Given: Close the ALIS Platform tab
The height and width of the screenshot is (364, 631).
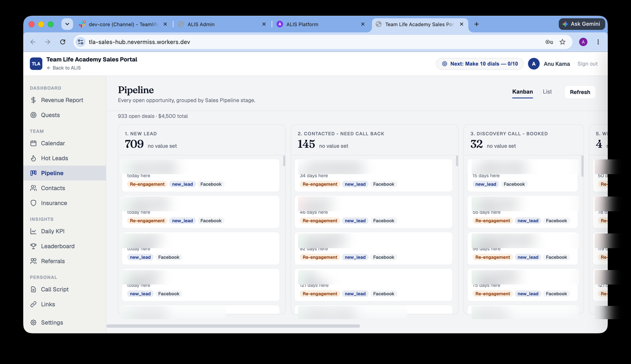Looking at the screenshot, I should (x=363, y=24).
